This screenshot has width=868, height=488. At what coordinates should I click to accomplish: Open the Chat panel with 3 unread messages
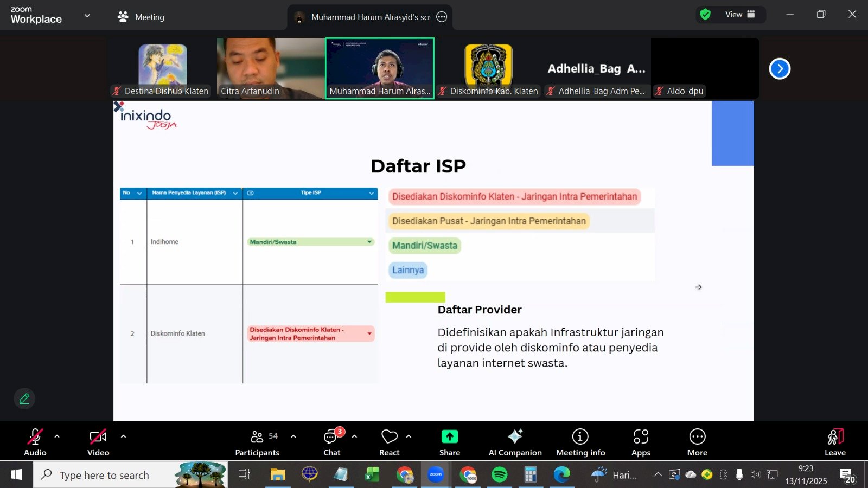331,441
